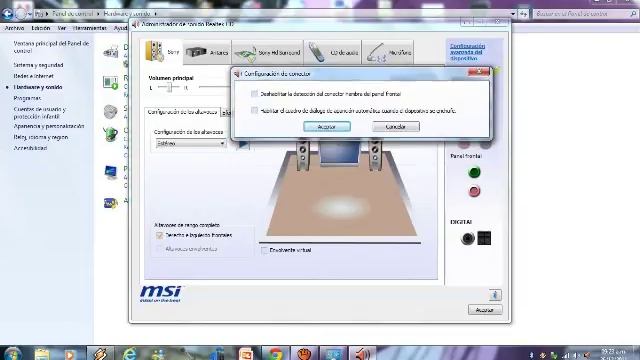Open Sistema y seguridad in the sidebar
640x360 pixels.
coord(38,65)
